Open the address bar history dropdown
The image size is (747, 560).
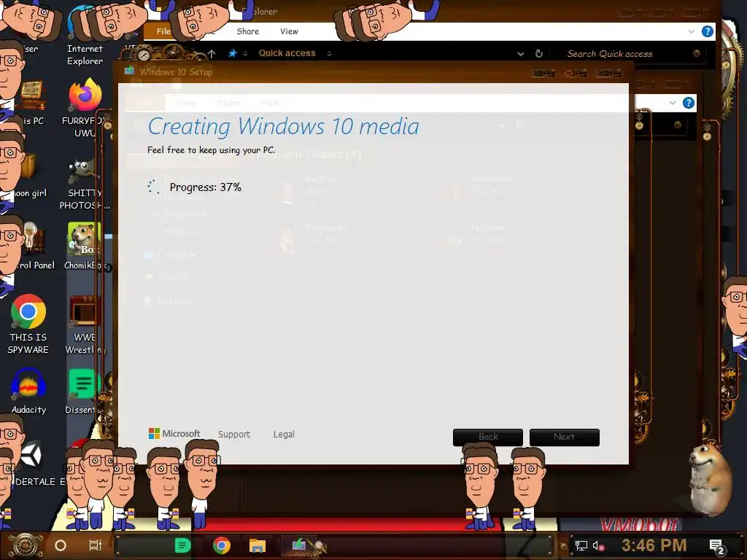(x=521, y=54)
